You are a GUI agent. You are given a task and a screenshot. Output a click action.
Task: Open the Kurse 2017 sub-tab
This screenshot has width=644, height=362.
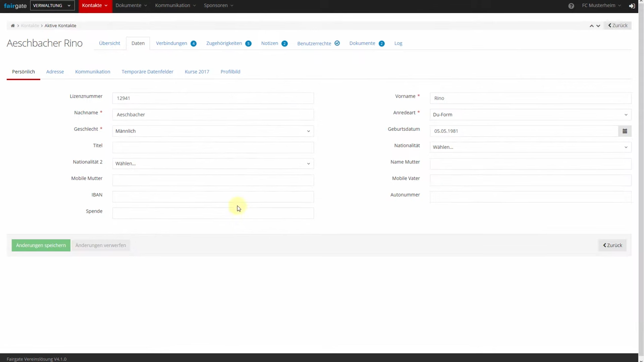click(x=197, y=71)
